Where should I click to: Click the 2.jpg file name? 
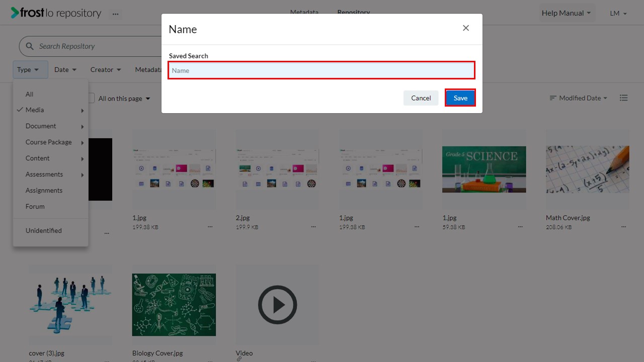(x=243, y=218)
